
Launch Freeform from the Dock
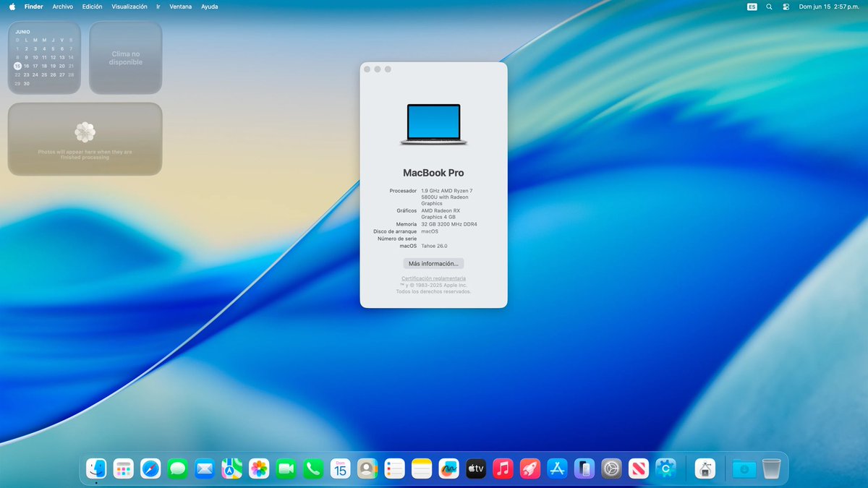coord(449,468)
